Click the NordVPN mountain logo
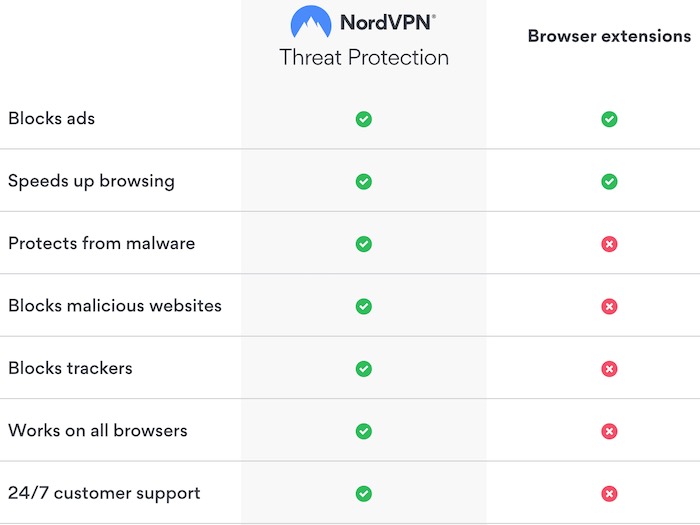Viewport: 700px width, 525px height. [x=311, y=21]
